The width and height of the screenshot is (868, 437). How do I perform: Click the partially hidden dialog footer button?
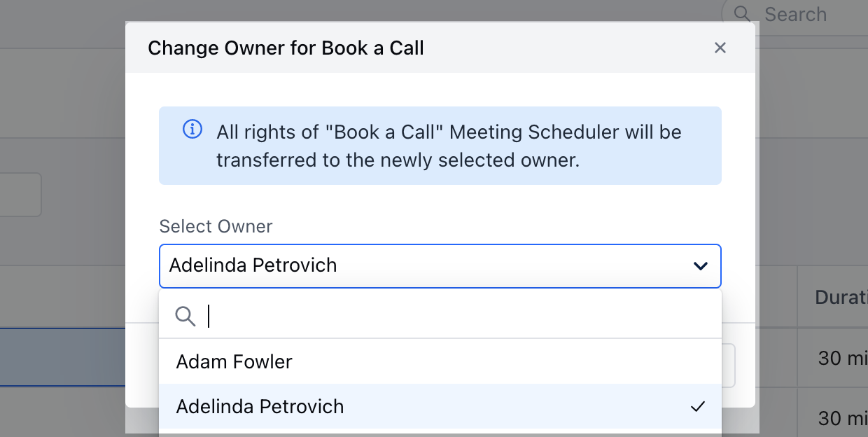[730, 366]
